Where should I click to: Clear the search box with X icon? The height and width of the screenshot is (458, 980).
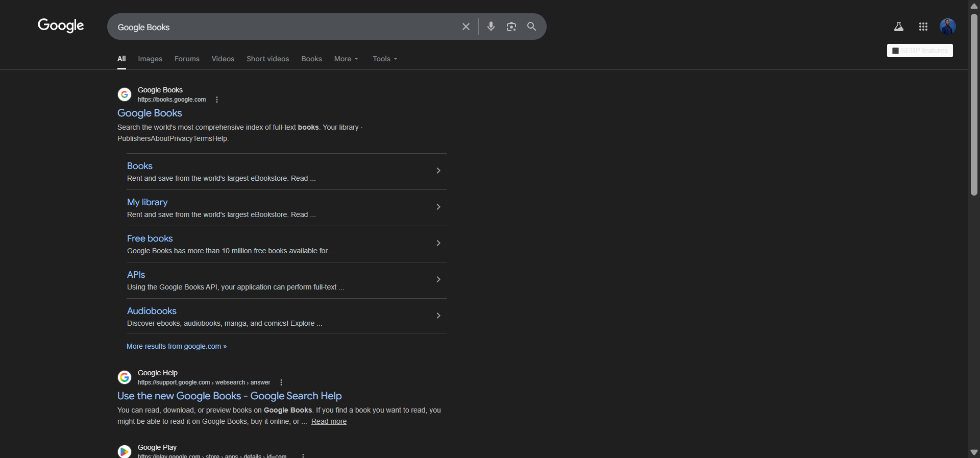pos(466,27)
